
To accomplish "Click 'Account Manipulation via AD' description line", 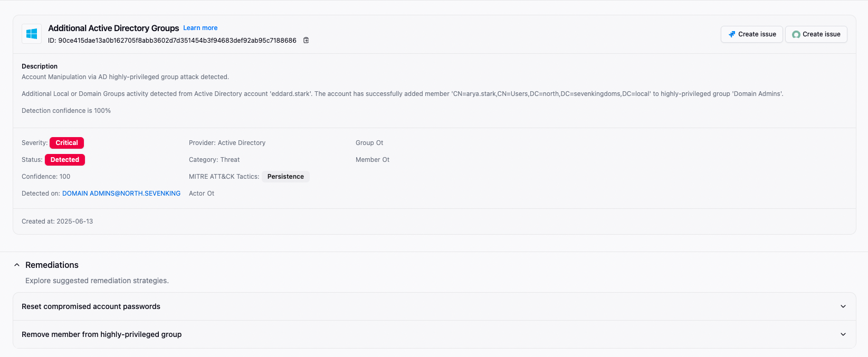I will click(125, 77).
